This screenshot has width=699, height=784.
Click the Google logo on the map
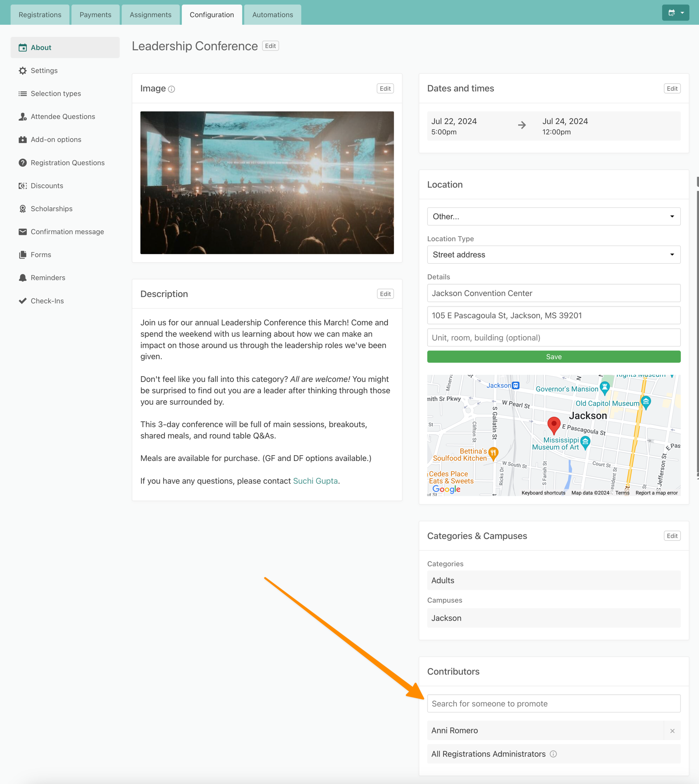pos(446,489)
